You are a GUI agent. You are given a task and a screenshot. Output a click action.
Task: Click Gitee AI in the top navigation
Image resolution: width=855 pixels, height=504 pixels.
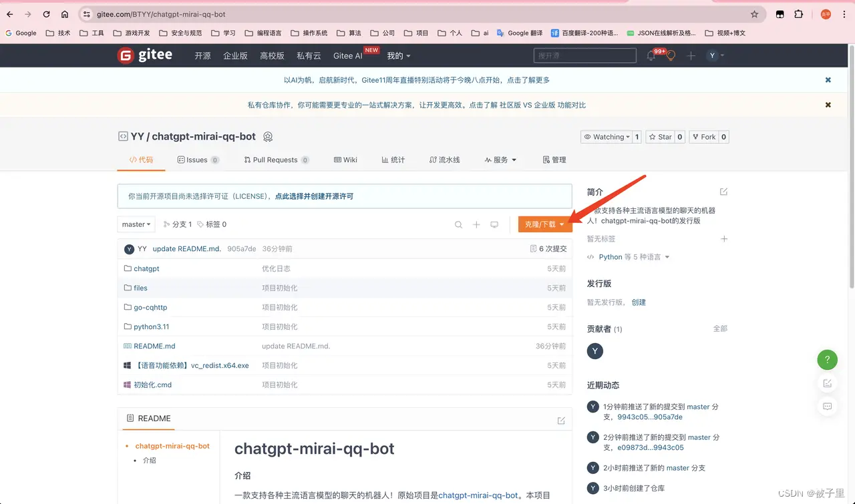(348, 56)
